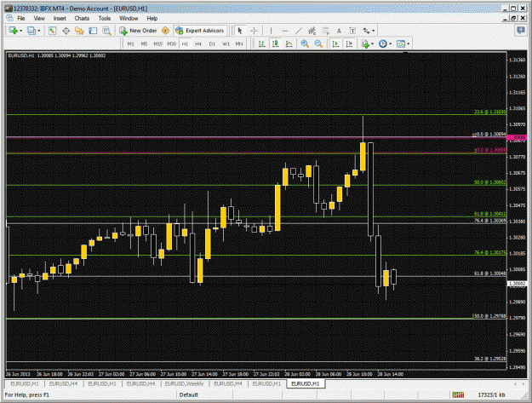Switch timeframe to D1
The width and height of the screenshot is (532, 403).
tap(212, 43)
